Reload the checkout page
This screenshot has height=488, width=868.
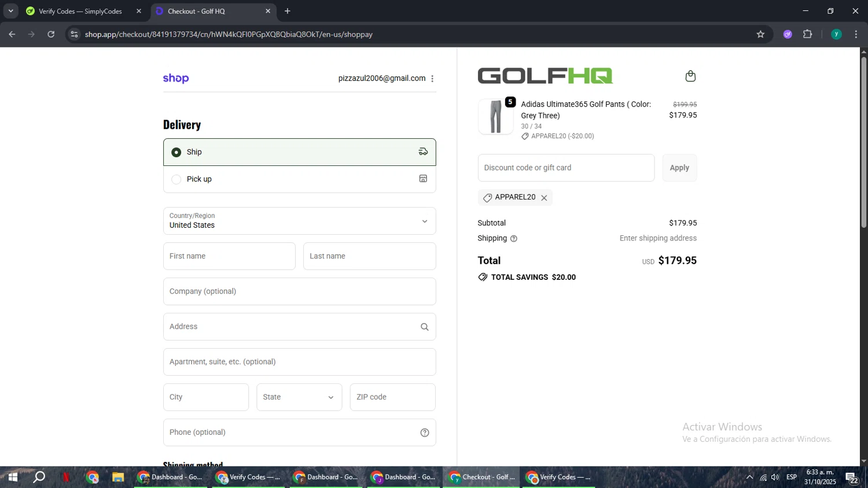point(51,34)
